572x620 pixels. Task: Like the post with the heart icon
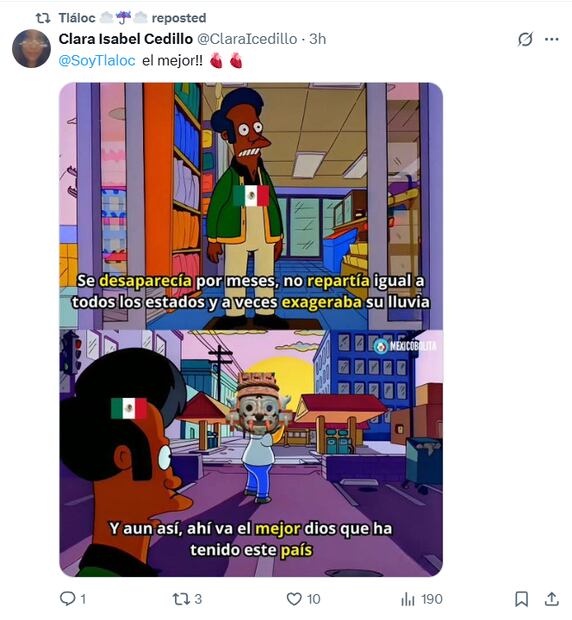[294, 599]
